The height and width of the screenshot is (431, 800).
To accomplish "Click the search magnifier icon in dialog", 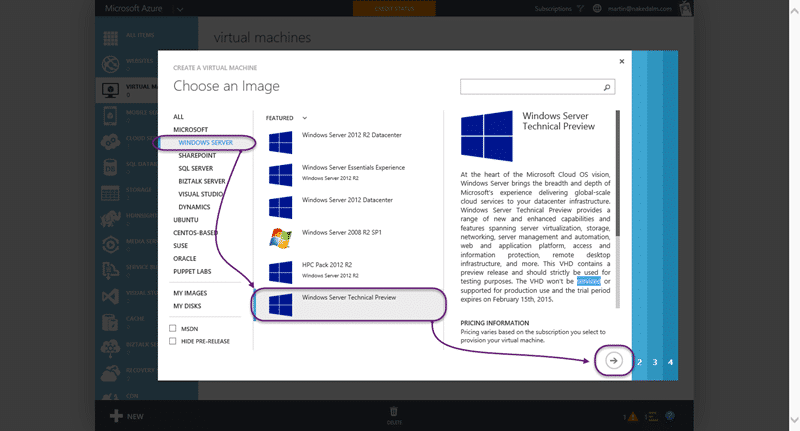I will 607,87.
